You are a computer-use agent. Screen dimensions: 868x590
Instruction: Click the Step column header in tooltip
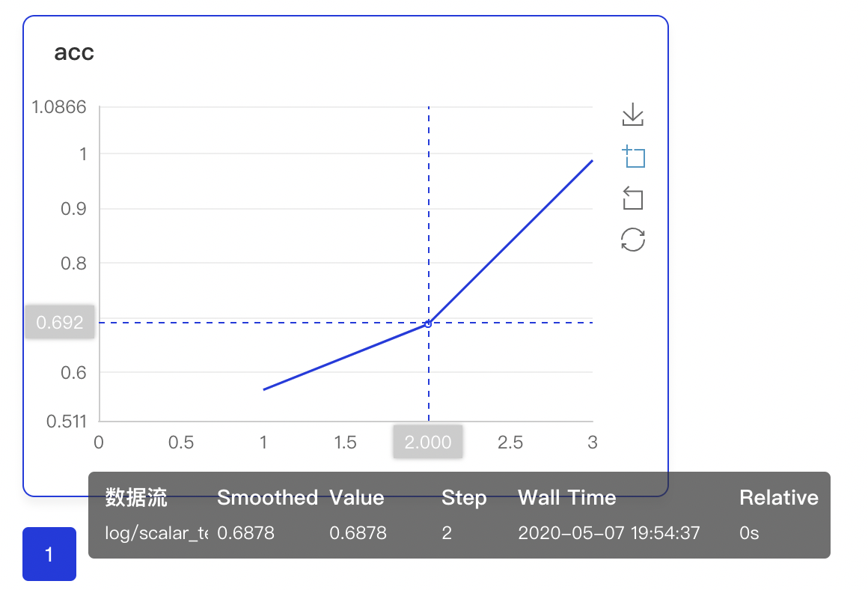tap(464, 498)
